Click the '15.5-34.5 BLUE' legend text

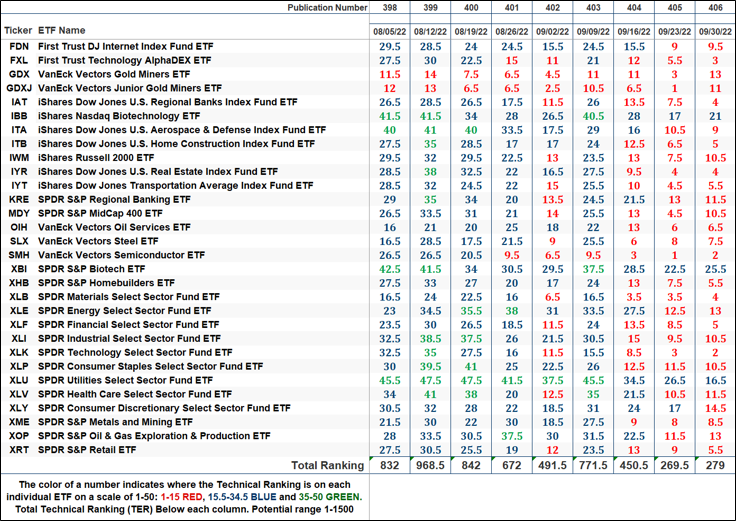pyautogui.click(x=242, y=497)
